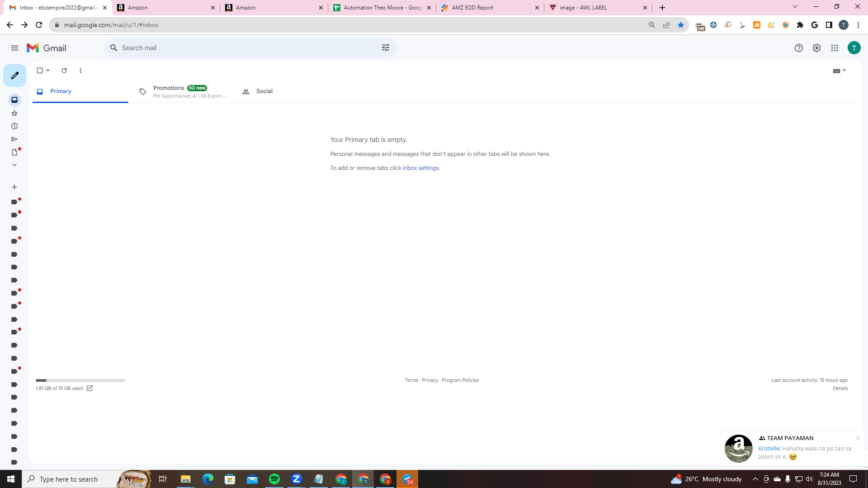Toggle Chrome side panel icon
This screenshot has width=868, height=488.
click(829, 25)
